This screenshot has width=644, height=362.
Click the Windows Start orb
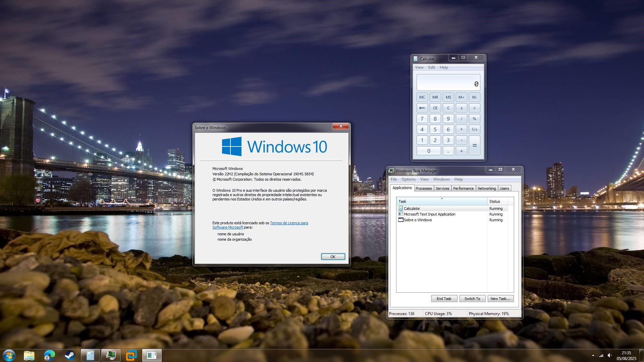[x=9, y=355]
